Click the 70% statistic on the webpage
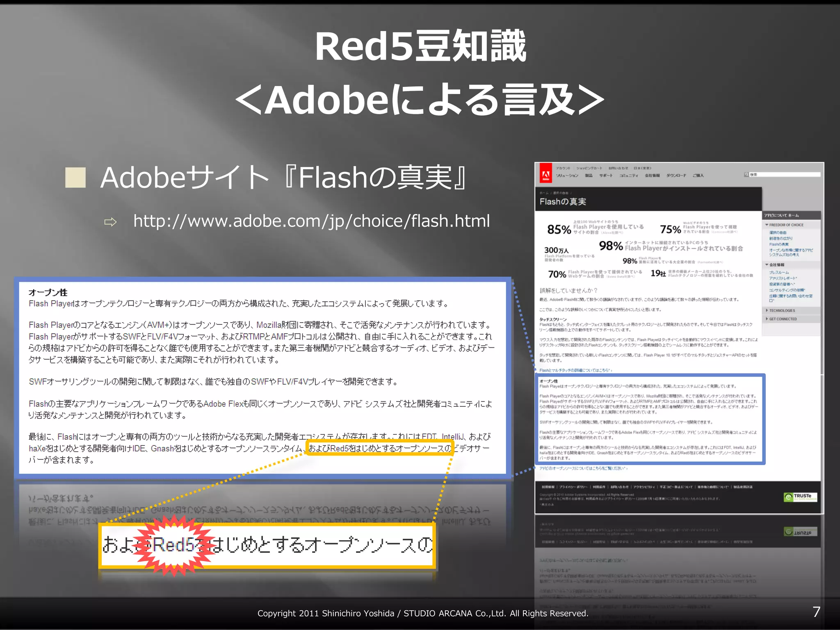840x630 pixels. click(x=557, y=274)
